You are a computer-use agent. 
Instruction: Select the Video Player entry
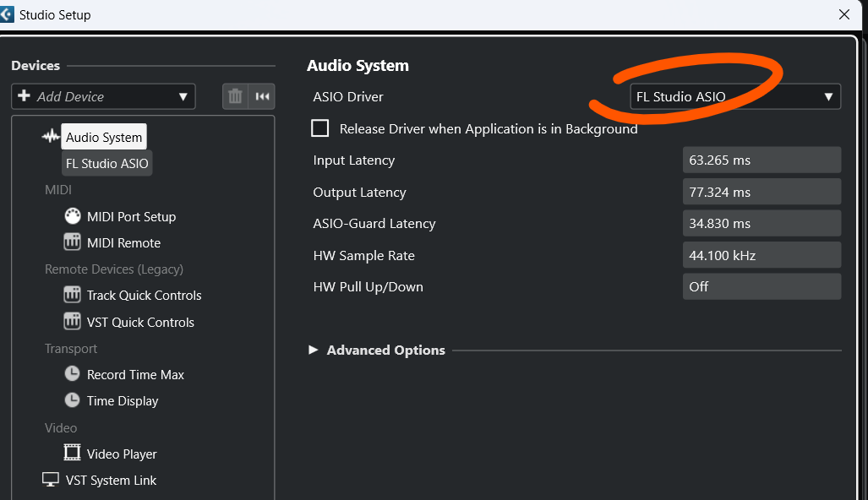click(x=122, y=454)
